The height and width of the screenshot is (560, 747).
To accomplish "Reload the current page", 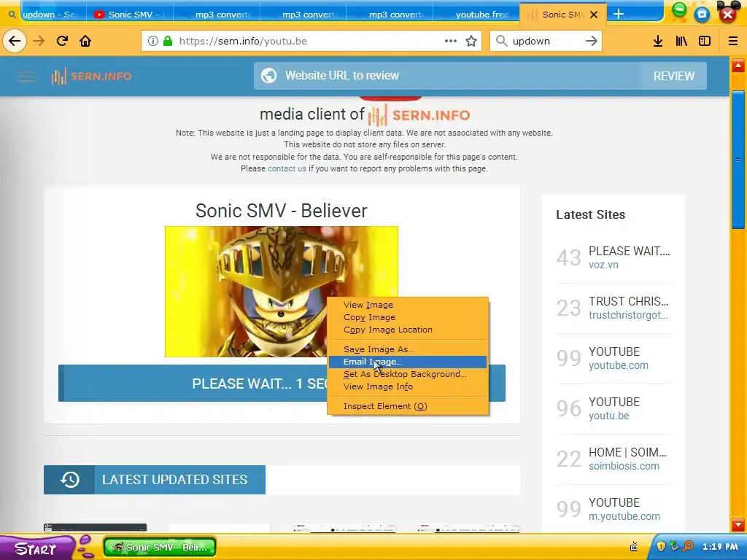I will tap(62, 41).
